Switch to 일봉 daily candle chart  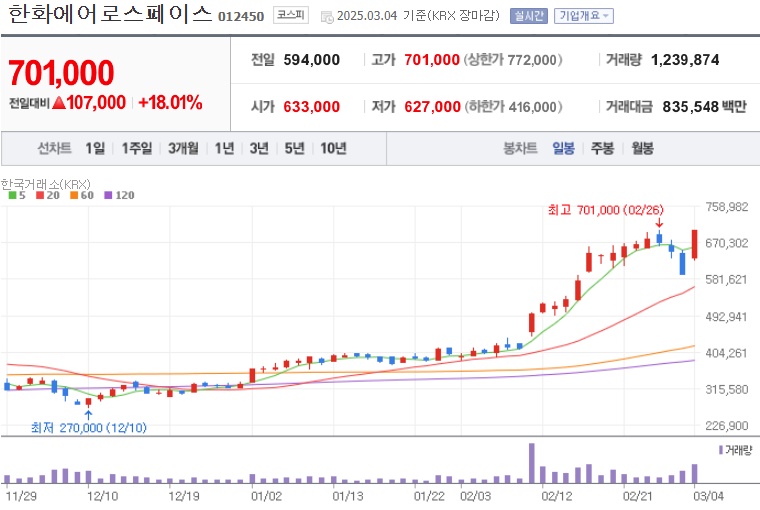[564, 148]
